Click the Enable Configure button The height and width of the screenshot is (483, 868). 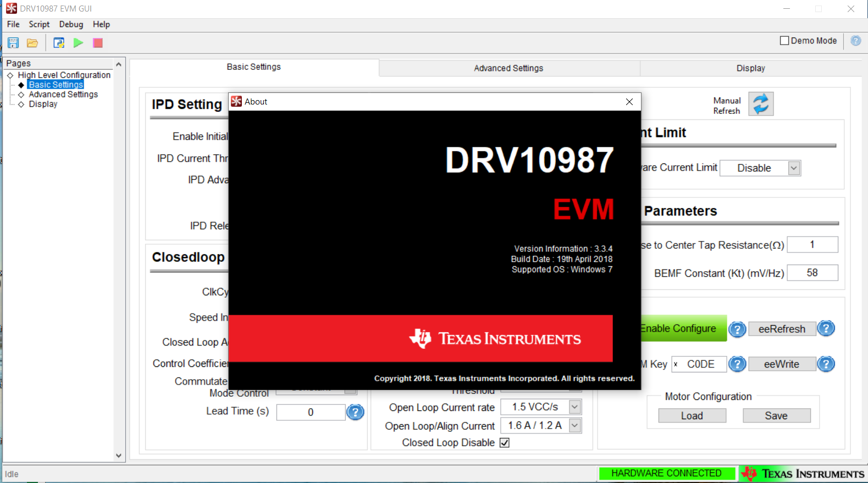pyautogui.click(x=684, y=328)
